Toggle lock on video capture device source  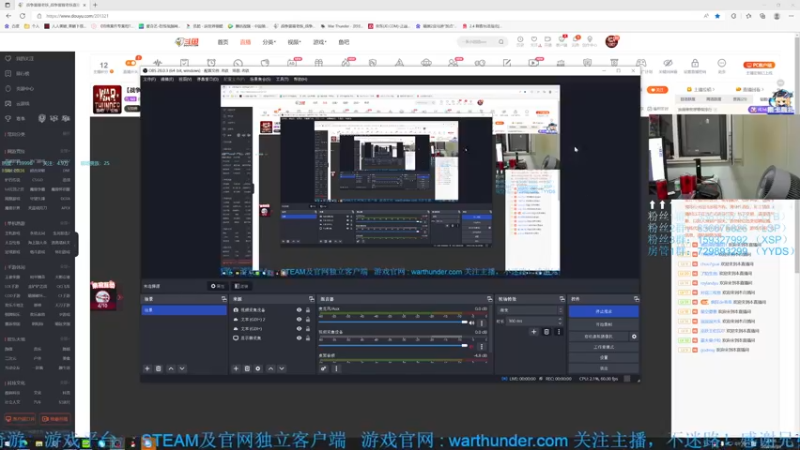(x=308, y=310)
